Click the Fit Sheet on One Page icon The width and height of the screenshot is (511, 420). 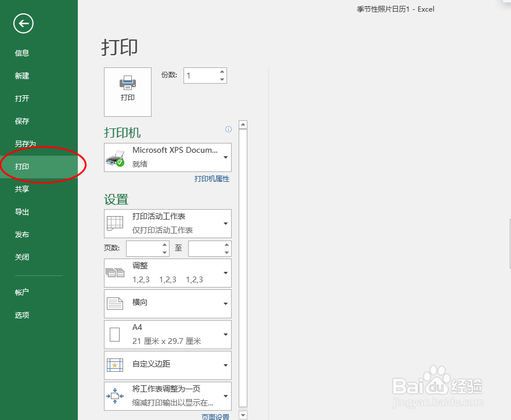(x=115, y=396)
